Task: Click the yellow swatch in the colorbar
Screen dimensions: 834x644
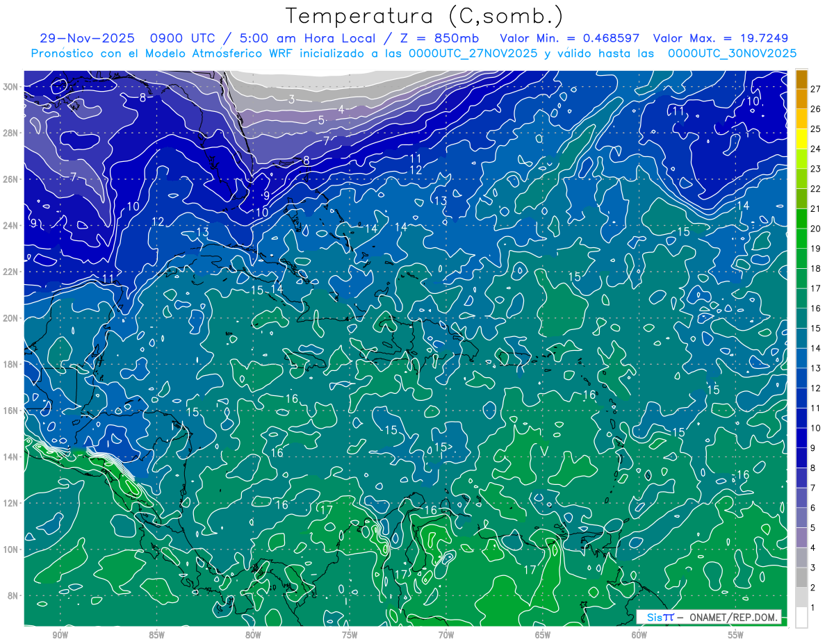Action: [801, 139]
